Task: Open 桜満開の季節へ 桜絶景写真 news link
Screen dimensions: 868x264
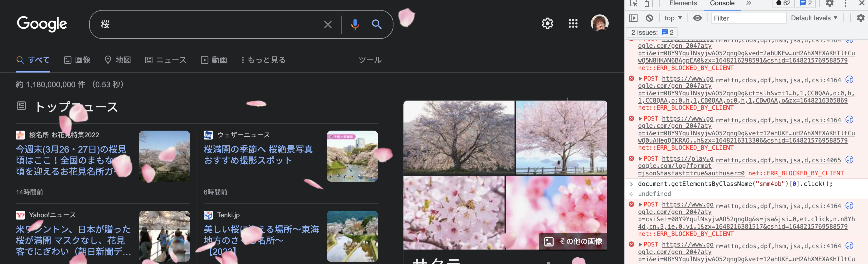Action: (x=258, y=155)
